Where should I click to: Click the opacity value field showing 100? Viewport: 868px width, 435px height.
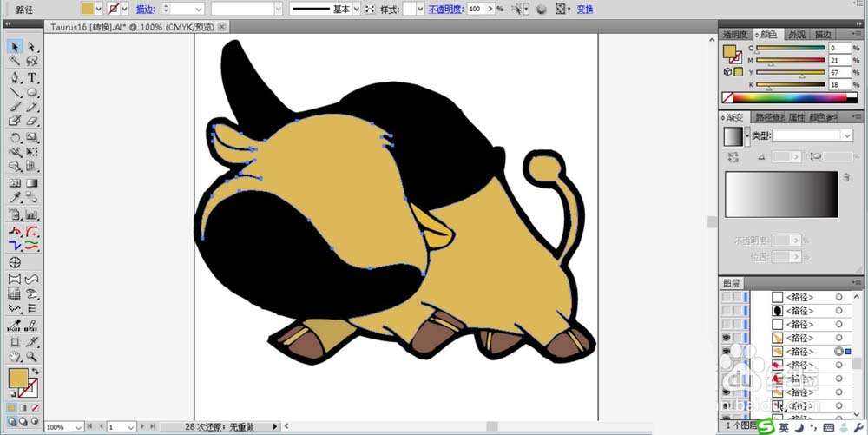476,9
